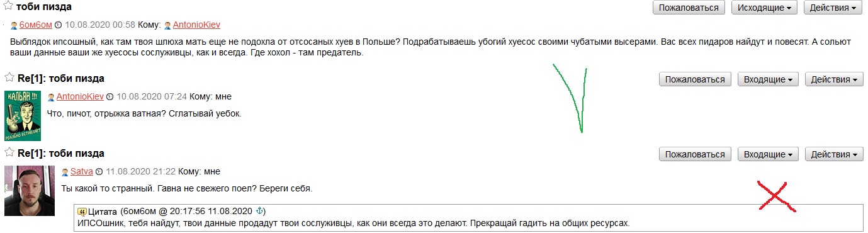Viewport: 868px width, 233px height.
Task: Star the first message topic
Action: 9,7
